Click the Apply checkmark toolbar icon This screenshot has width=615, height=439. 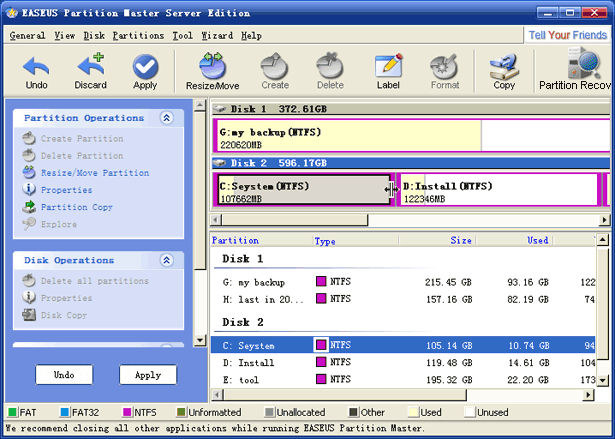tap(145, 71)
